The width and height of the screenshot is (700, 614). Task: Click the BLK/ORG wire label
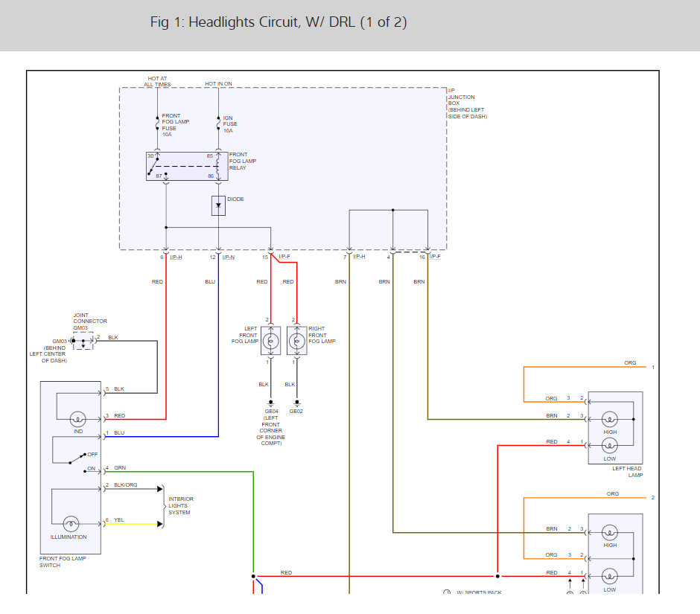pyautogui.click(x=125, y=485)
